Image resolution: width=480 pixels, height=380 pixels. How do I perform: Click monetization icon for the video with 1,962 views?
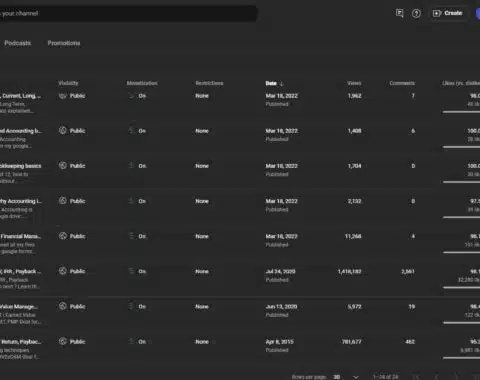131,96
